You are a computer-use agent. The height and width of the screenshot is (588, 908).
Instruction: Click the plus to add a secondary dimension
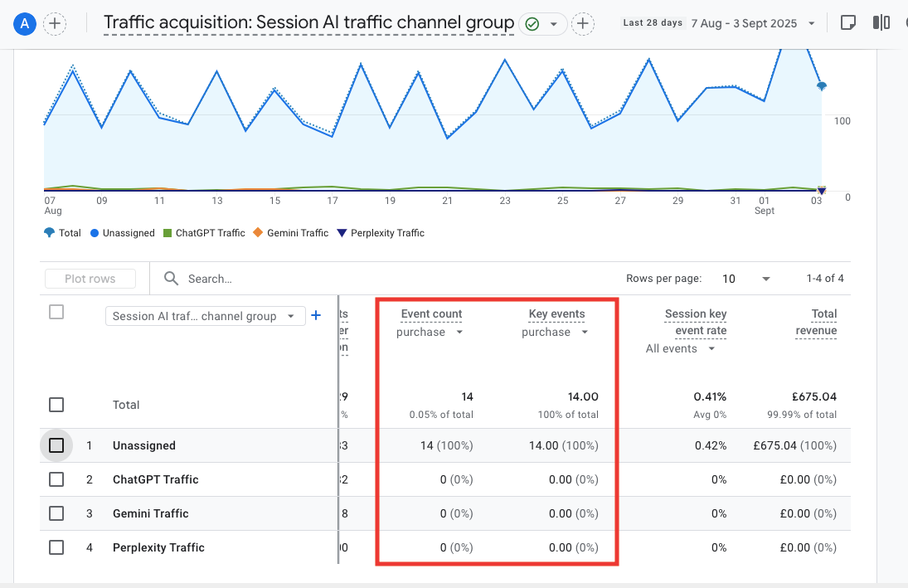pos(317,316)
